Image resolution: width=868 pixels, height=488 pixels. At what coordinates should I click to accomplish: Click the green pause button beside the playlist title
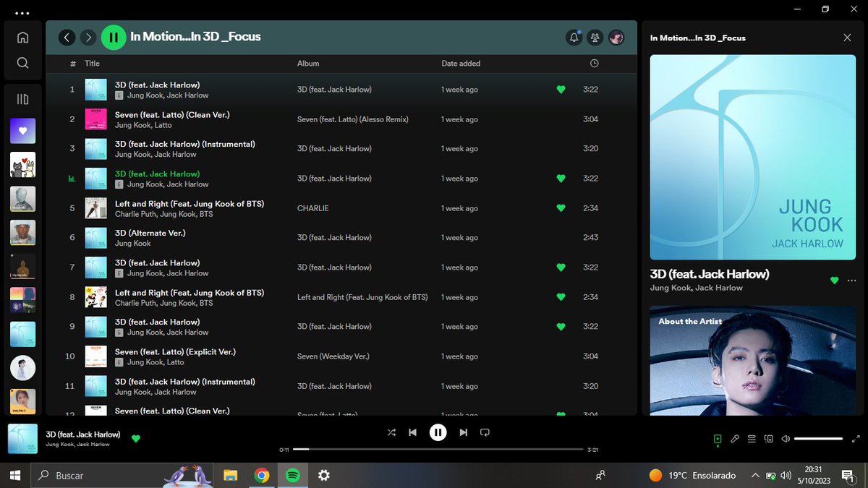point(114,38)
